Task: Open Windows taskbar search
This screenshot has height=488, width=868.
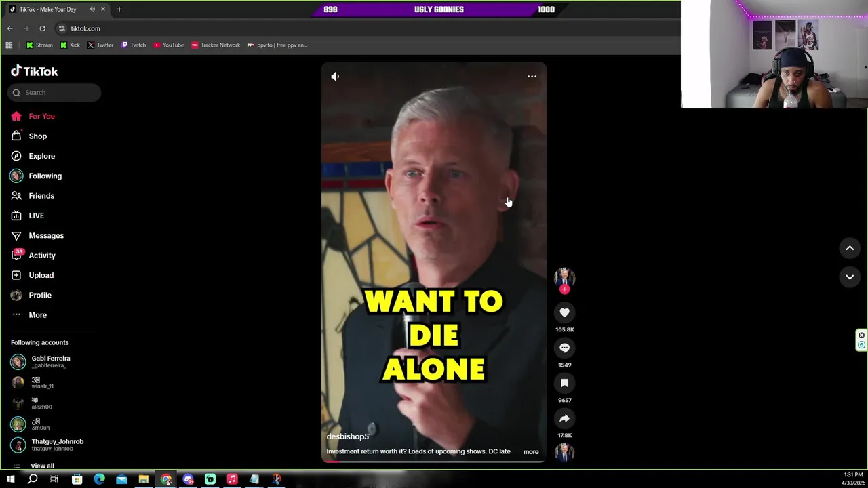Action: tap(33, 479)
